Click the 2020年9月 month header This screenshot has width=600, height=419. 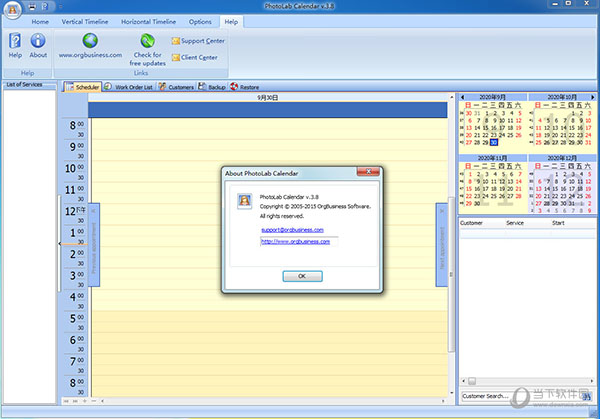(x=492, y=97)
